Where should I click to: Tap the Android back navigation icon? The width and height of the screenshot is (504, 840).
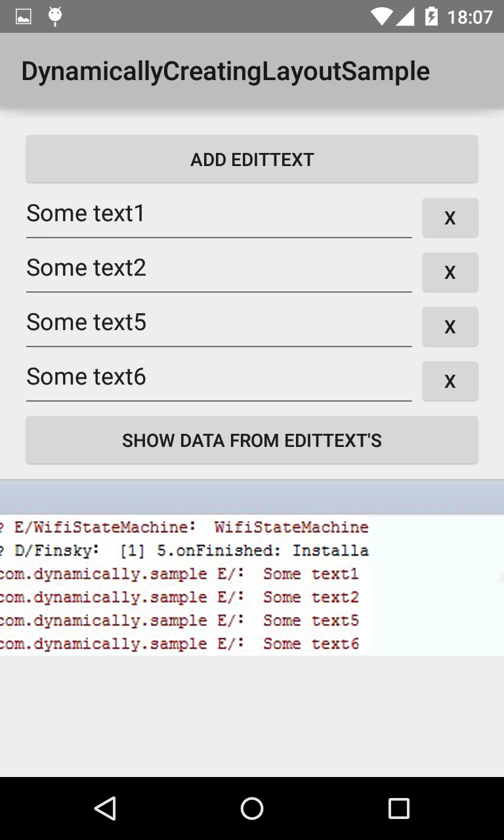[105, 808]
